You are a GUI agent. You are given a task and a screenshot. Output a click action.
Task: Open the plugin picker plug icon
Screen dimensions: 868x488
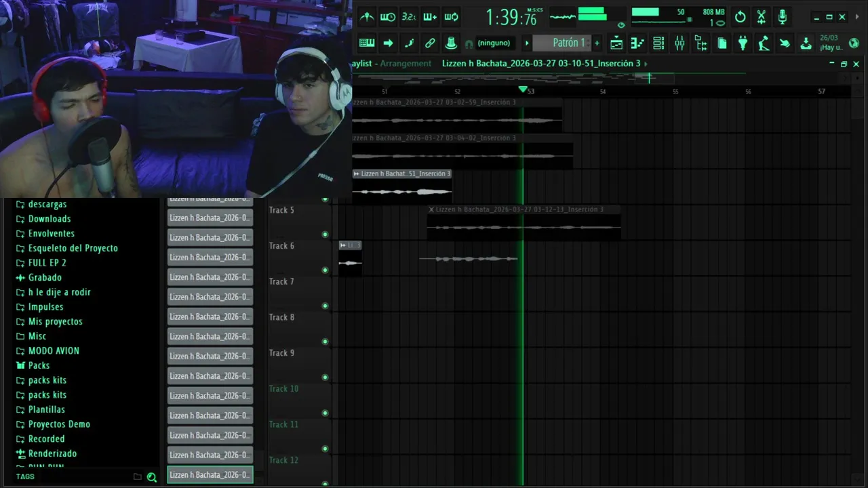(743, 43)
